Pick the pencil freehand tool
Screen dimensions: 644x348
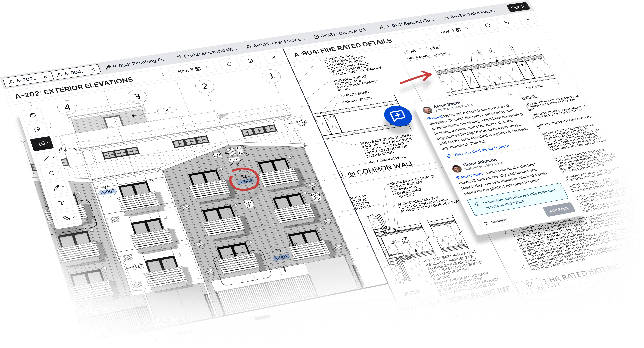click(56, 188)
